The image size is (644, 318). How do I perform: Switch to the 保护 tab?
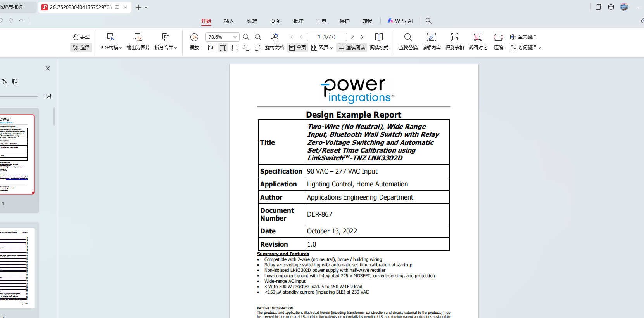point(345,21)
